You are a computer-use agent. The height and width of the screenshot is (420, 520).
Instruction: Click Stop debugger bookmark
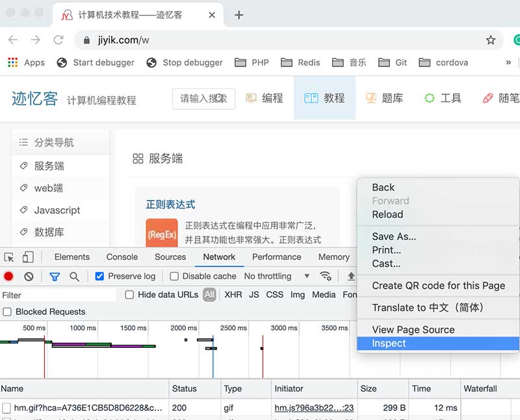click(185, 62)
